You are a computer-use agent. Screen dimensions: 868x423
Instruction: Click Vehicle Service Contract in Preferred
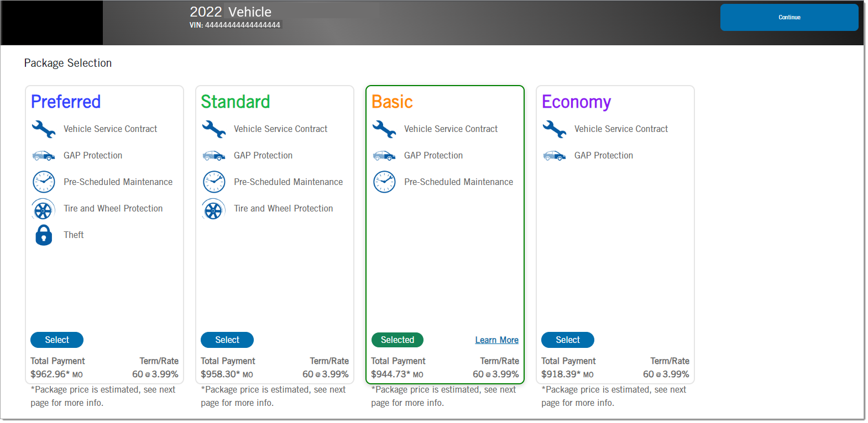(110, 129)
